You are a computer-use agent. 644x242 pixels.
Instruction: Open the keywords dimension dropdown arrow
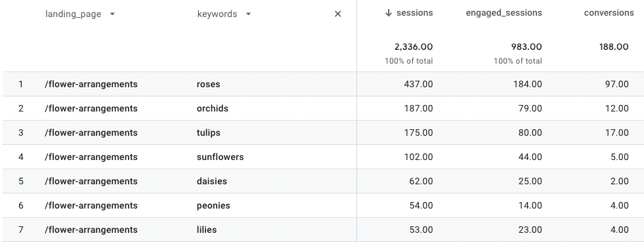click(248, 14)
